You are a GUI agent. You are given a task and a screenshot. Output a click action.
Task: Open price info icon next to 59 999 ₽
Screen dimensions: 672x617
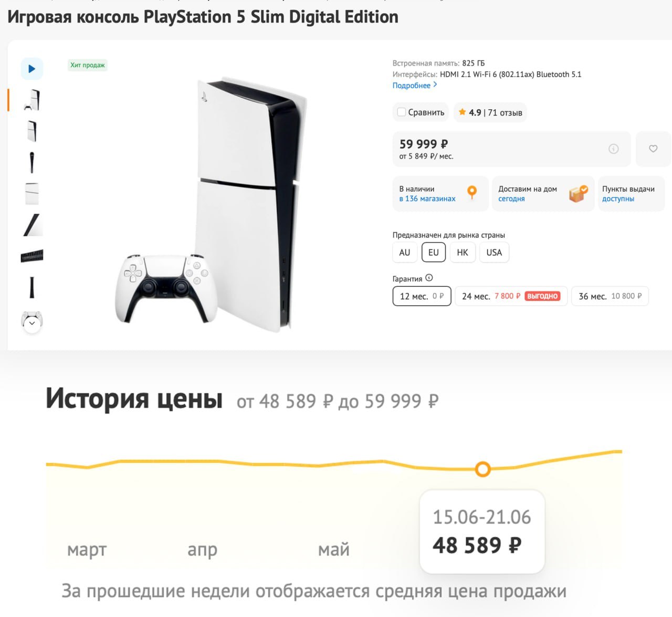point(613,149)
